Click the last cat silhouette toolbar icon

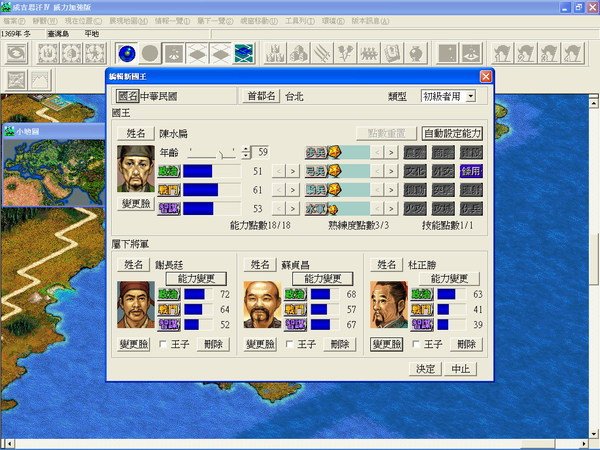(x=573, y=53)
